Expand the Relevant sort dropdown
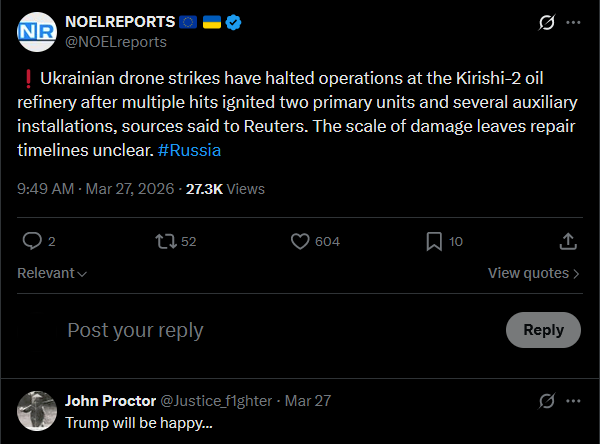 52,273
